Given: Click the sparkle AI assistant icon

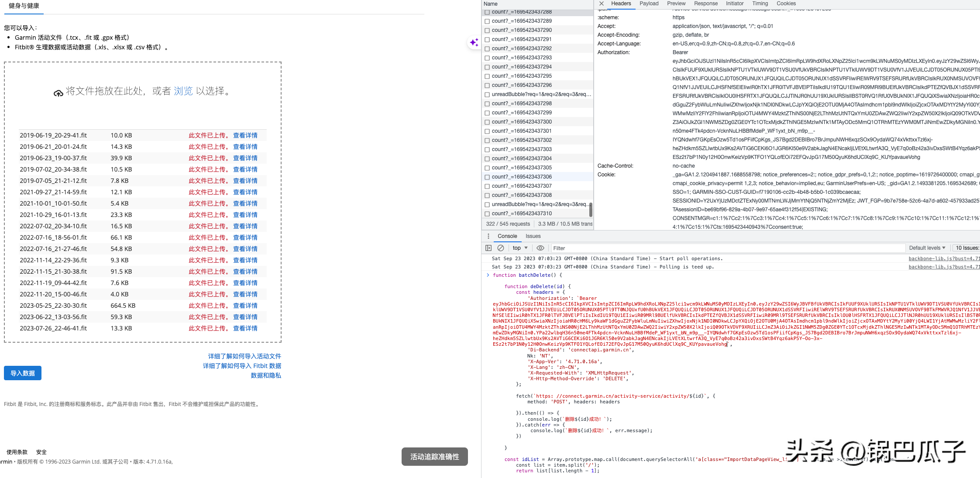Looking at the screenshot, I should pos(474,42).
